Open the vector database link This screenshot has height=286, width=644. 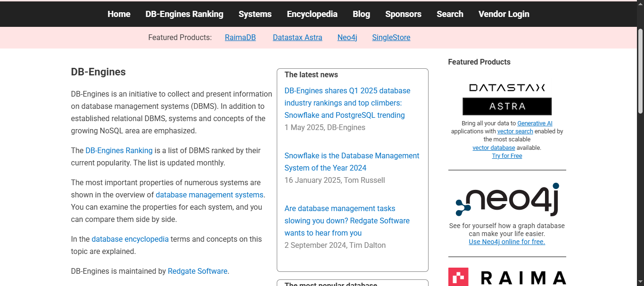tap(494, 147)
